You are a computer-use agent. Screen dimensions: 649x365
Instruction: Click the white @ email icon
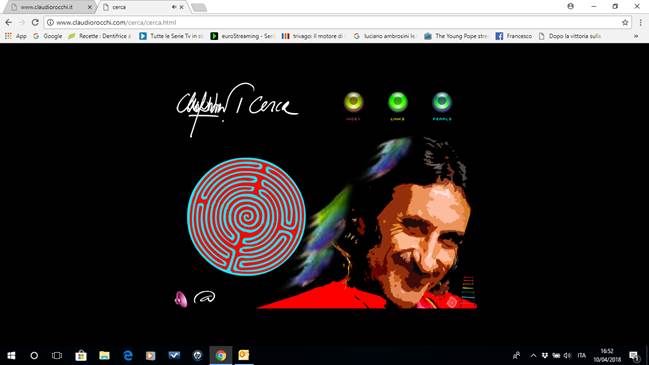point(204,297)
